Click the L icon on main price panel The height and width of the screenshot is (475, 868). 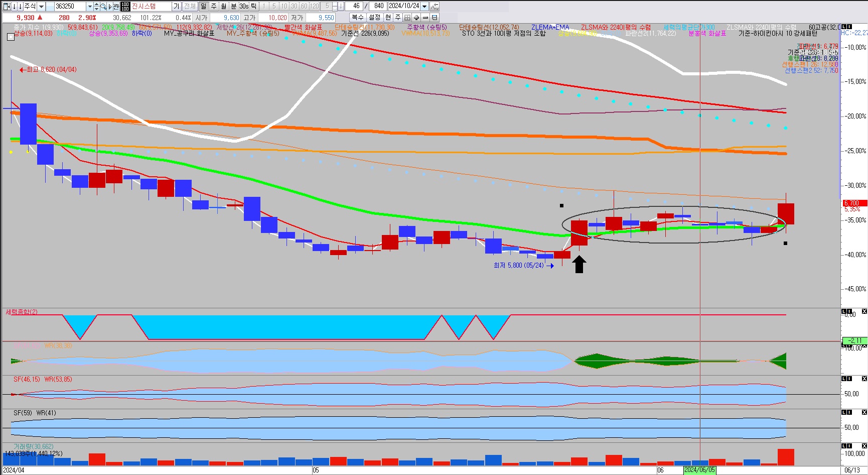pyautogui.click(x=844, y=27)
